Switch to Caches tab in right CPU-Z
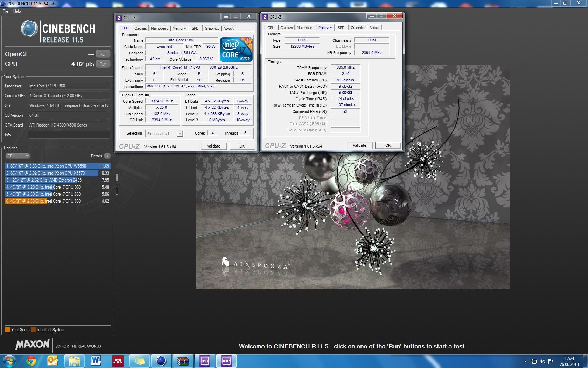 pos(287,28)
